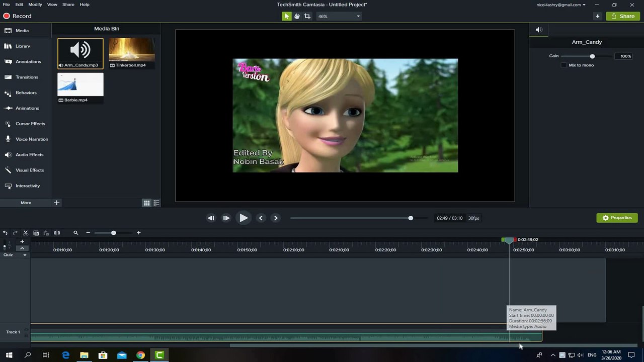The image size is (644, 362).
Task: Select the Tinkerbell.mp4 media thumbnail
Action: click(132, 53)
